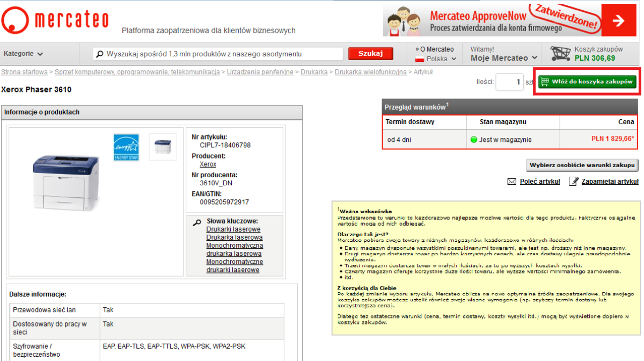Viewport: 644px width, 361px height.
Task: Open the Drukarka laserowa keyword link
Action: point(235,237)
